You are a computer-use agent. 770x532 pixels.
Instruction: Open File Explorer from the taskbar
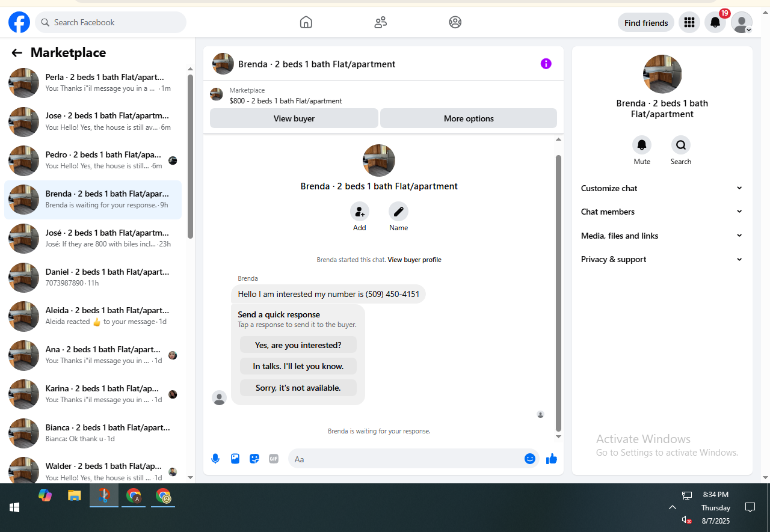[75, 495]
